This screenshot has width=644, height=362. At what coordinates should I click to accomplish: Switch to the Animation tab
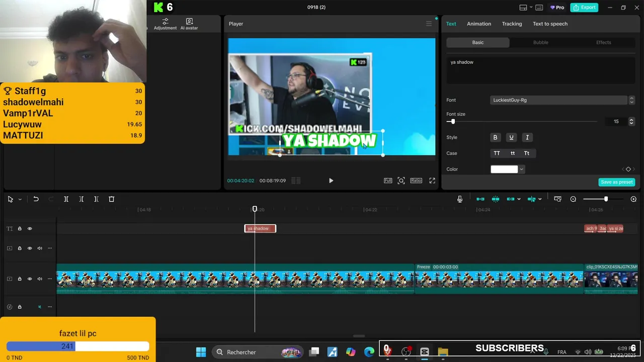click(x=479, y=24)
